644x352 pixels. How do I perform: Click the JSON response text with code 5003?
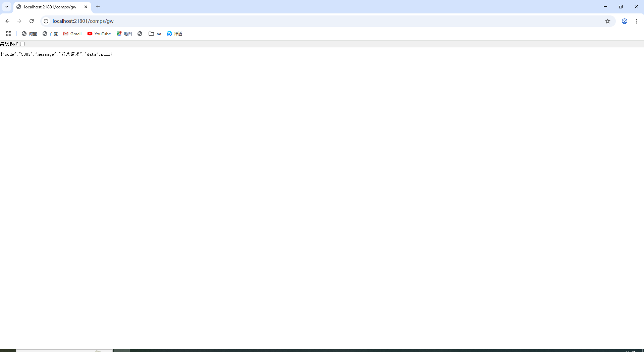56,54
